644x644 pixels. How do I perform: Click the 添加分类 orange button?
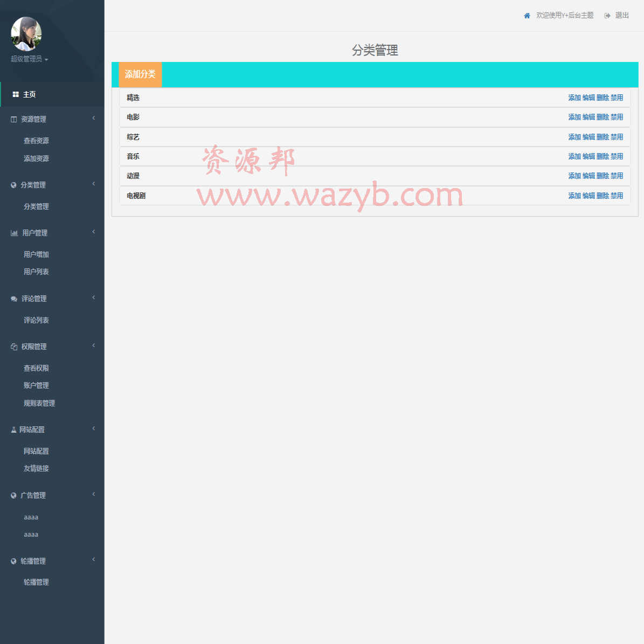[140, 74]
